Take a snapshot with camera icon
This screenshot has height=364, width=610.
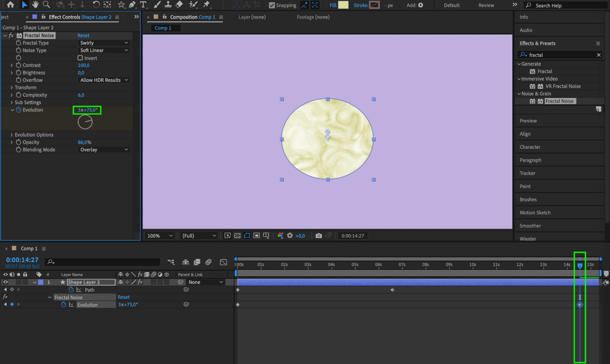319,236
